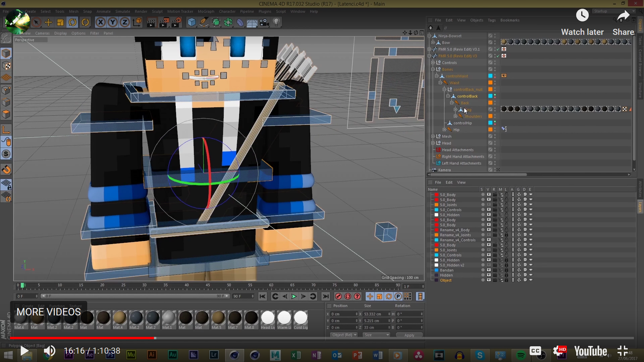644x362 pixels.
Task: Toggle the Z axis lock
Action: pos(125,22)
